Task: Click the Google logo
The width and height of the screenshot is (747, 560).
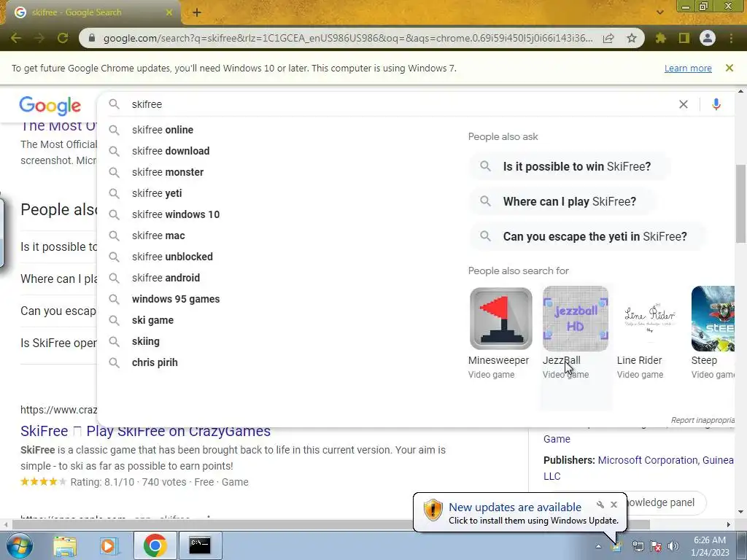Action: pyautogui.click(x=50, y=105)
